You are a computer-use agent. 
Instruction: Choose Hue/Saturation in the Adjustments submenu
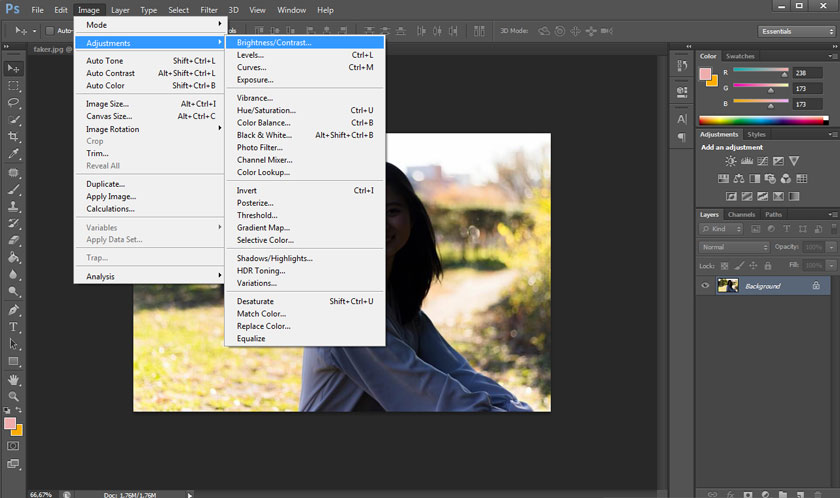[266, 110]
